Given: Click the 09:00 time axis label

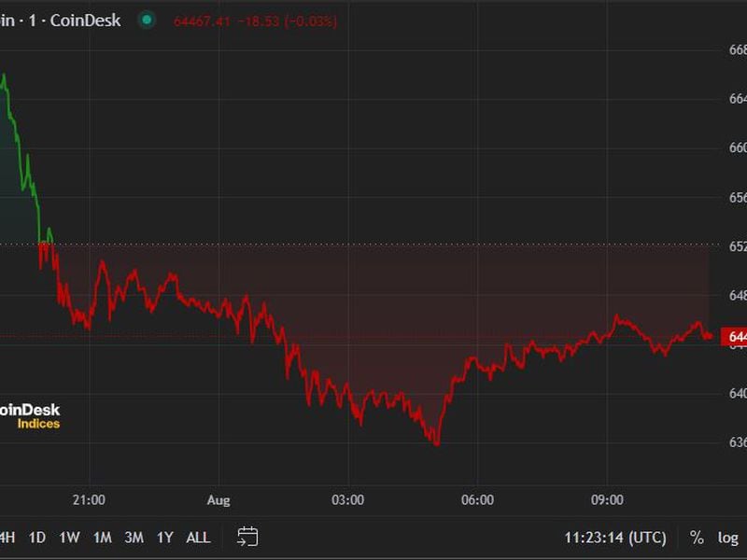Looking at the screenshot, I should (607, 500).
